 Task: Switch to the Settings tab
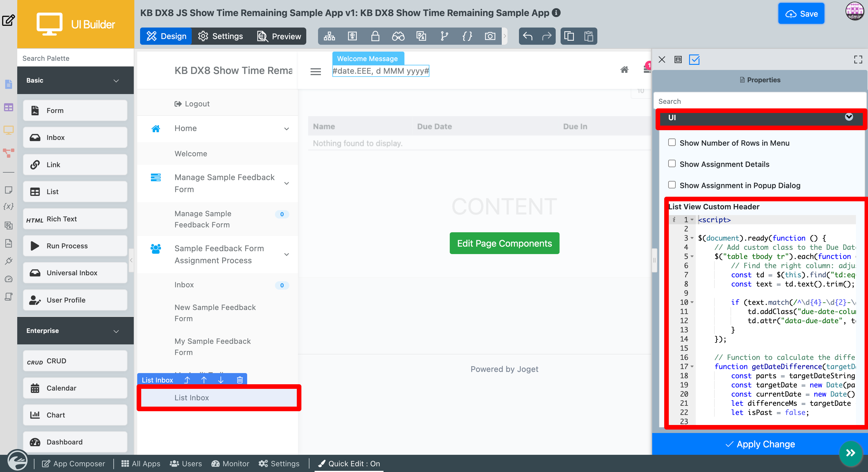point(221,36)
